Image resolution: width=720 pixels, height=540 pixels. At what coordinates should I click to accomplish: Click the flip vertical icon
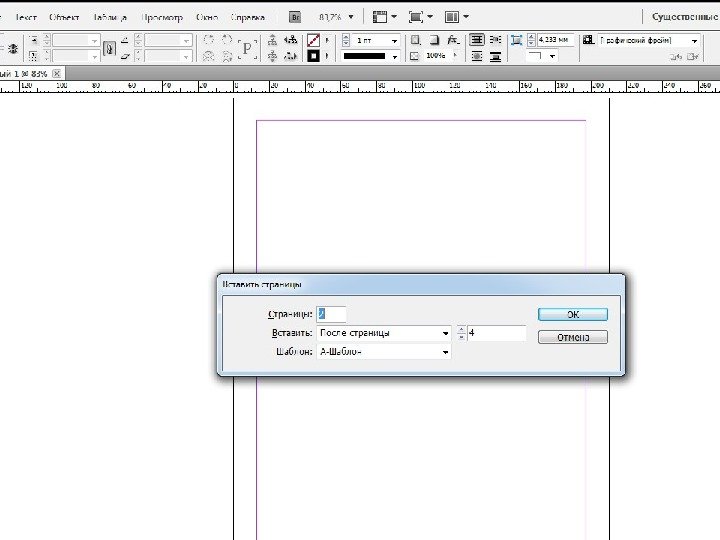tap(227, 56)
